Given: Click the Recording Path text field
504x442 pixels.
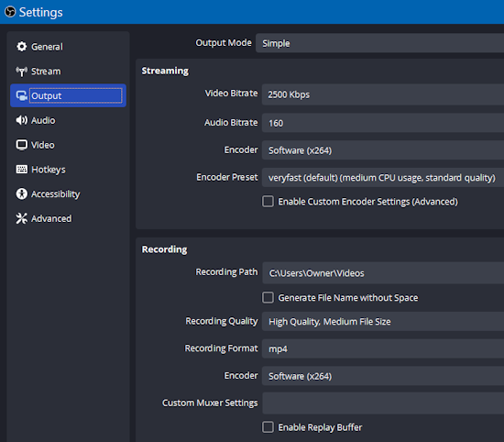Looking at the screenshot, I should click(x=383, y=273).
